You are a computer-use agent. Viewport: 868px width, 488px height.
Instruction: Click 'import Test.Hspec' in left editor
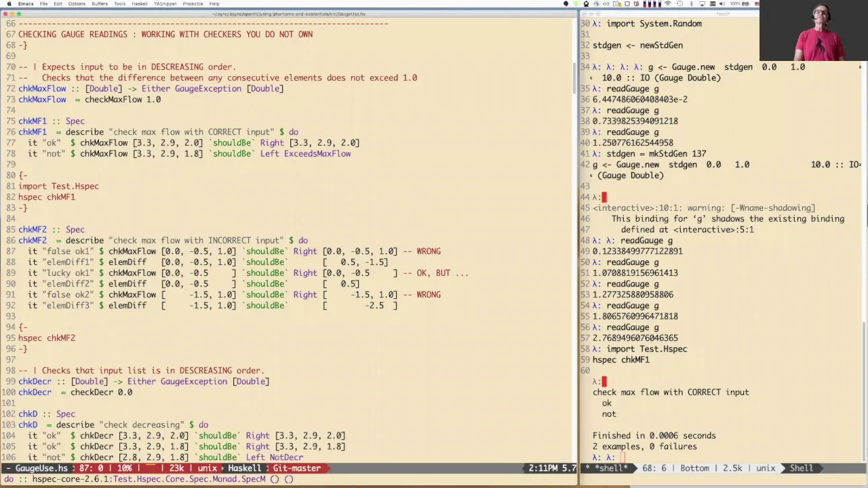pyautogui.click(x=58, y=186)
